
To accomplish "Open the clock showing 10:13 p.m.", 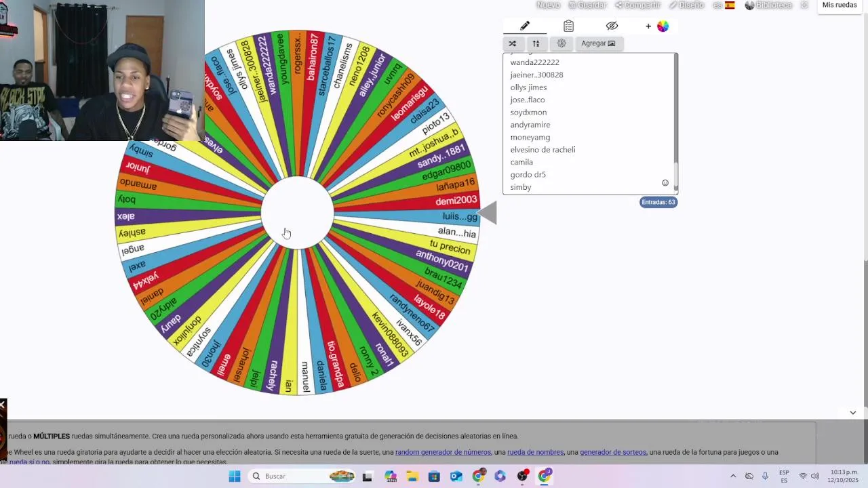I will coord(842,476).
